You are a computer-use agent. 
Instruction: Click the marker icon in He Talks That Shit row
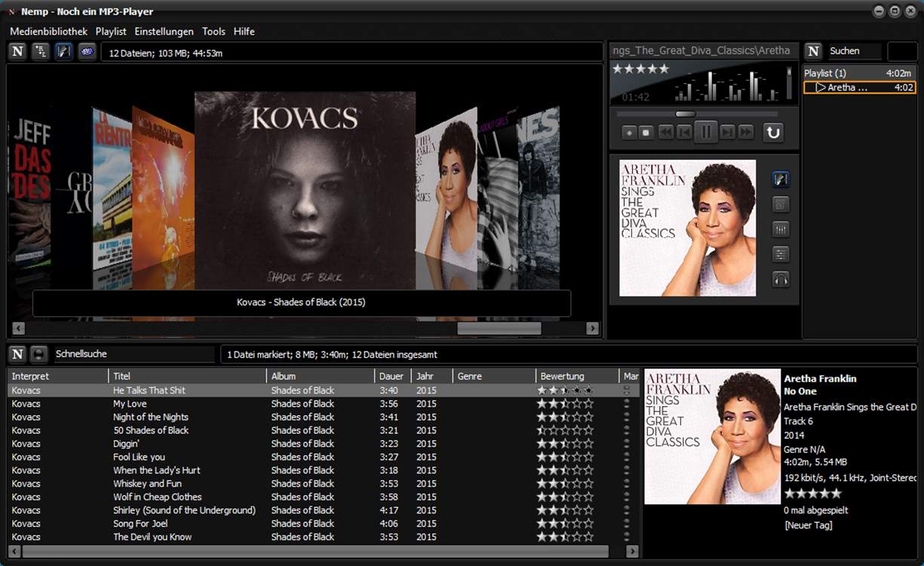626,390
